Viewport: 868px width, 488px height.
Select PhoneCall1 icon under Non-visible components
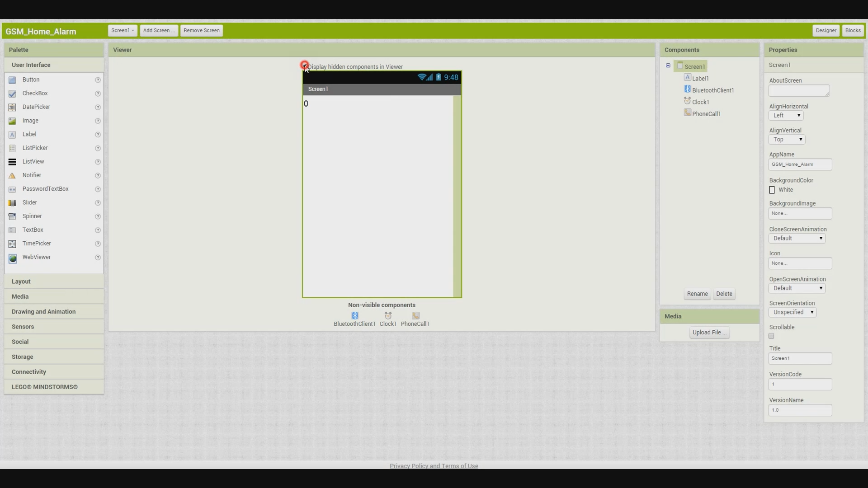(x=415, y=315)
